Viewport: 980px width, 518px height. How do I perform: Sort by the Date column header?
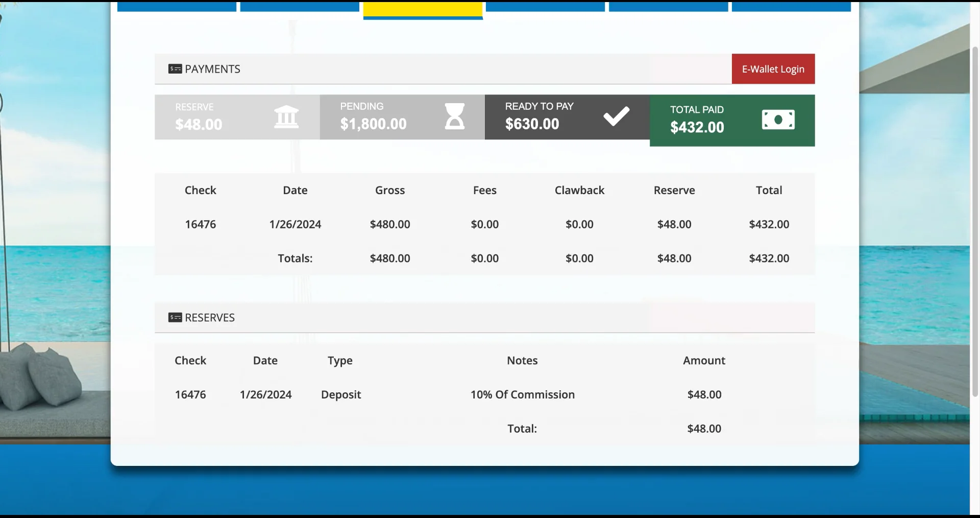[x=295, y=190]
